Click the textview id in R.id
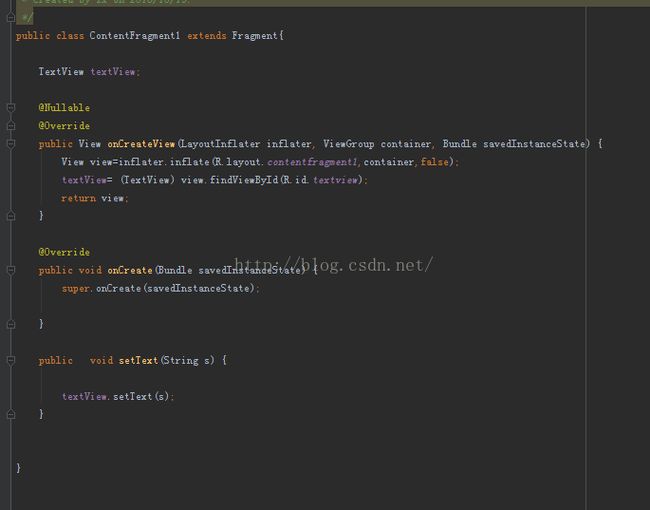This screenshot has height=510, width=650. click(x=335, y=180)
